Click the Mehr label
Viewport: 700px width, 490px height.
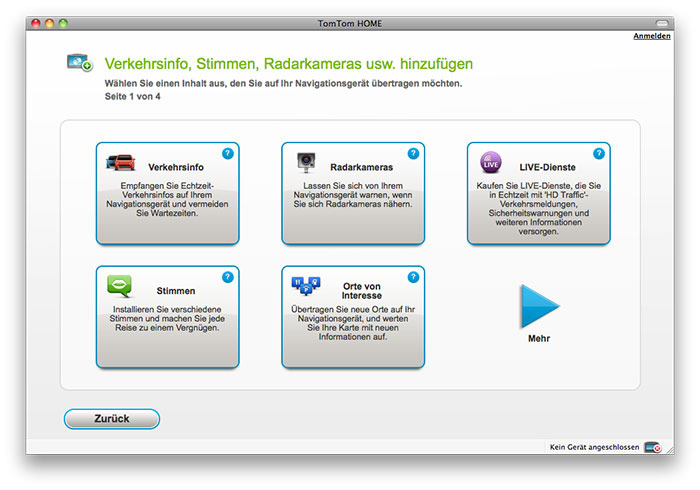click(x=539, y=338)
